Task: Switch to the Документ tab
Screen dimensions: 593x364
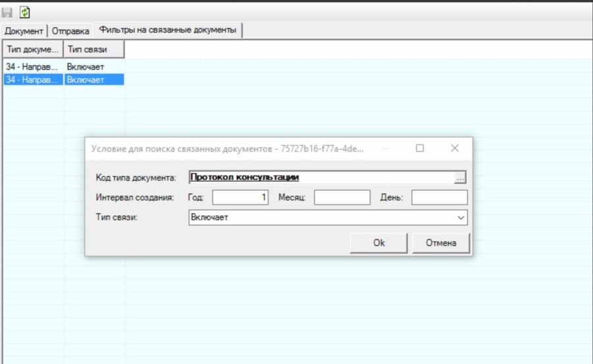Action: point(24,31)
